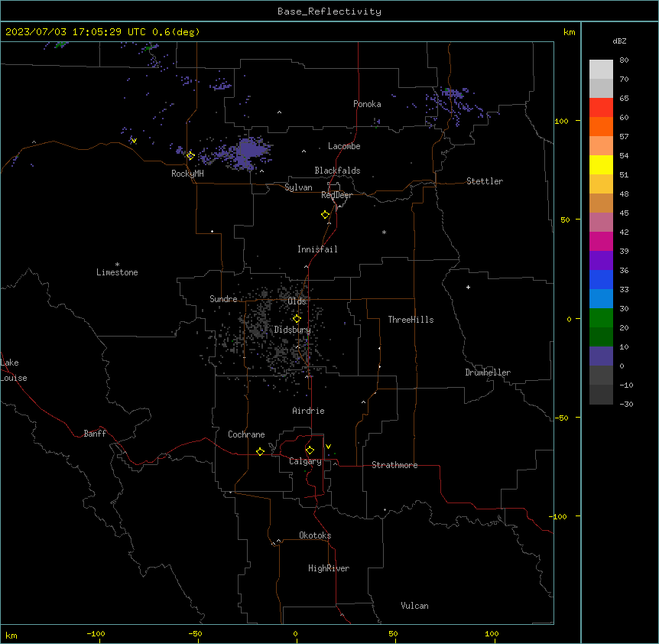Click the Ponoka label
Image resolution: width=659 pixels, height=644 pixels.
(367, 104)
